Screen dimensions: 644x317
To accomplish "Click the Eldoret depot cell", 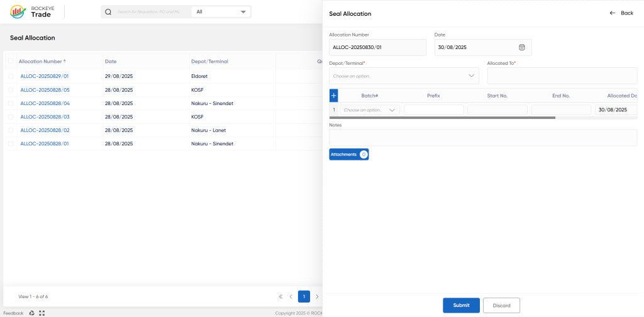I will pyautogui.click(x=199, y=76).
